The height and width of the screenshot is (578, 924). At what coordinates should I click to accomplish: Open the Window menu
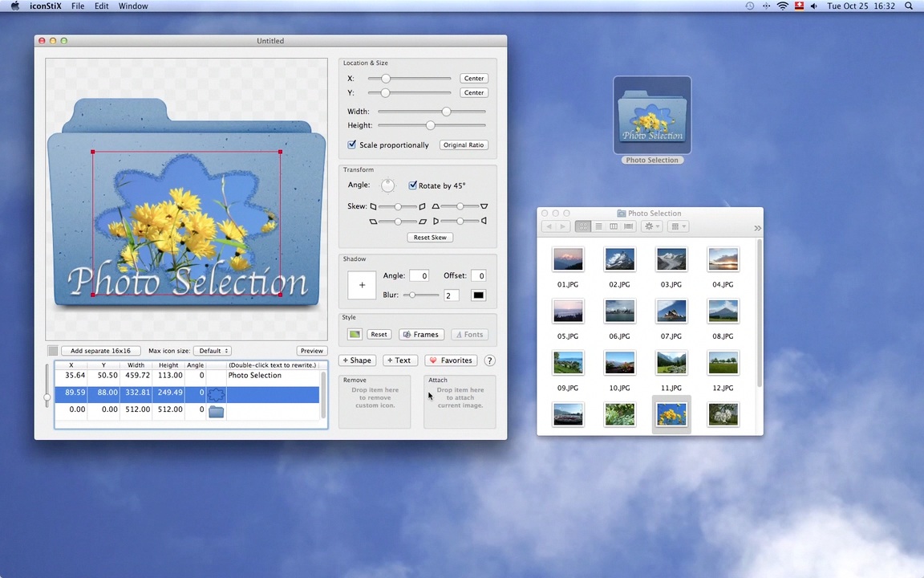(x=133, y=6)
